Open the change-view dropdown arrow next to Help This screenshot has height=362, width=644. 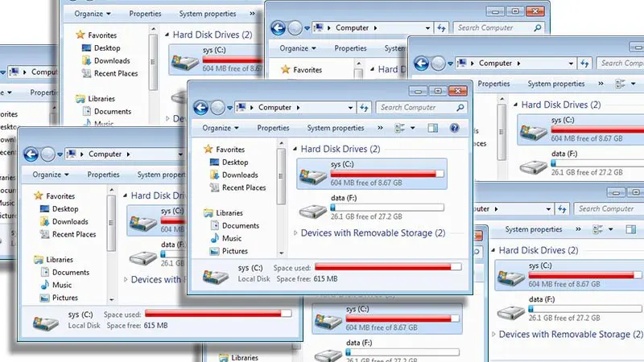point(412,128)
